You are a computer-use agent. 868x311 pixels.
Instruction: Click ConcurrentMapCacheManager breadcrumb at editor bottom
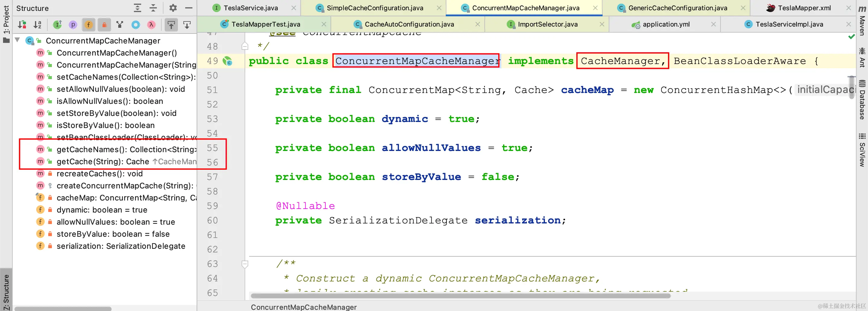point(304,307)
